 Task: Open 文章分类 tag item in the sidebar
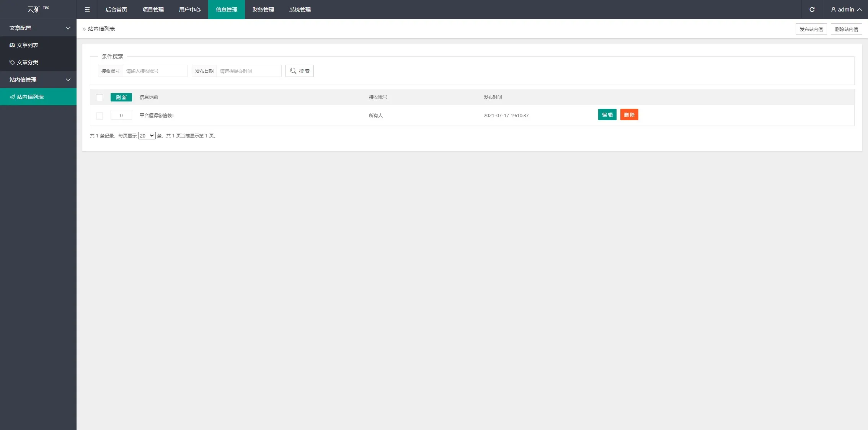[x=28, y=62]
